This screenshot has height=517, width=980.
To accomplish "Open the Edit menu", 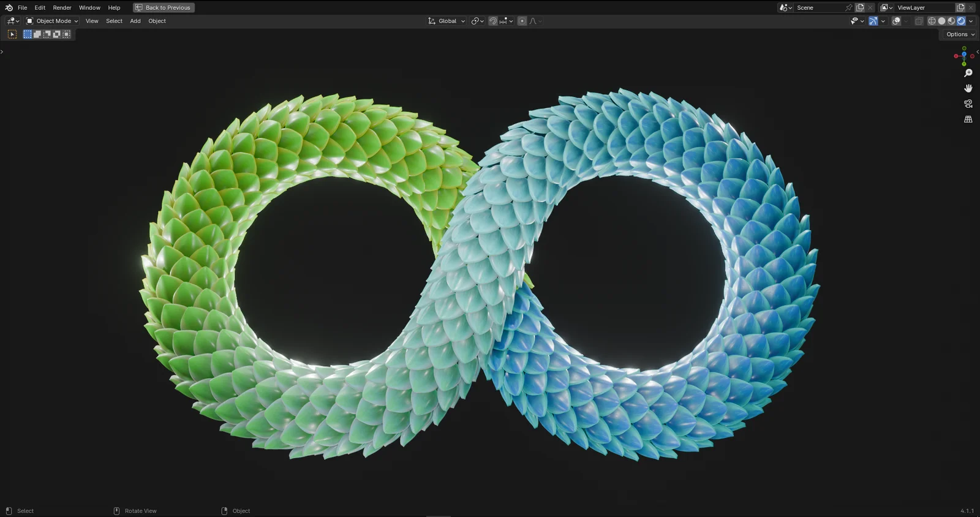I will coord(40,7).
